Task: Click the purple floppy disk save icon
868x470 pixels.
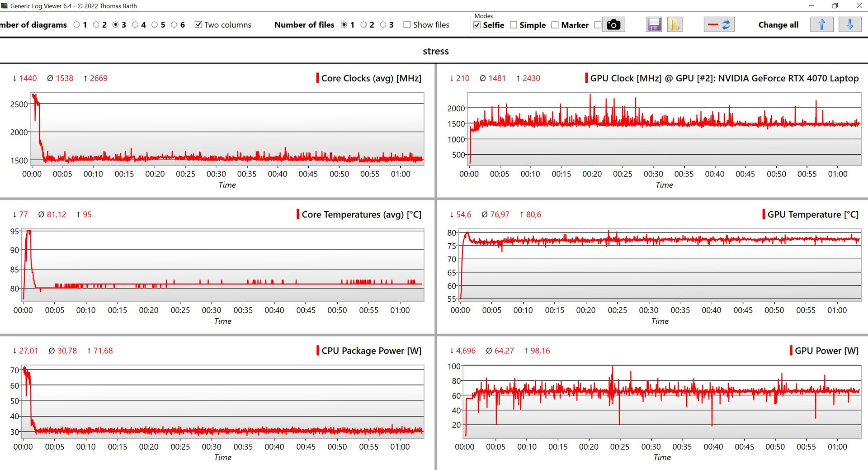Action: pyautogui.click(x=654, y=25)
